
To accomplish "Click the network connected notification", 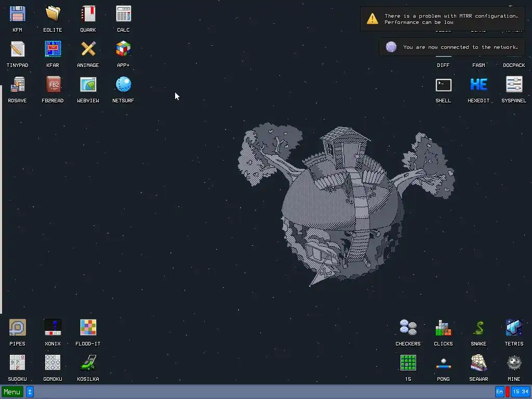I will pyautogui.click(x=452, y=47).
